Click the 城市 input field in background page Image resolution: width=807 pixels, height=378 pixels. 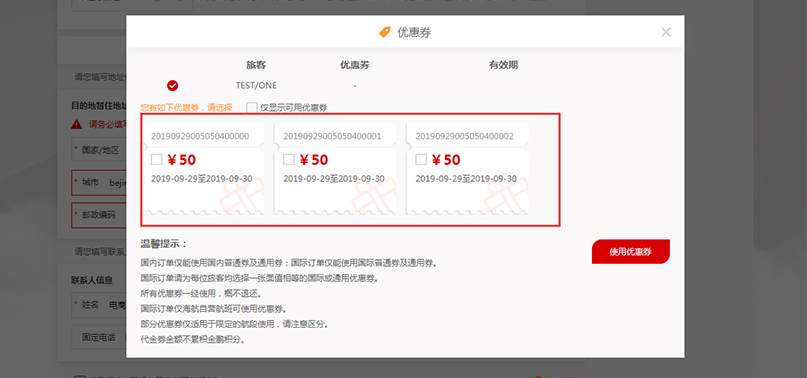point(99,183)
